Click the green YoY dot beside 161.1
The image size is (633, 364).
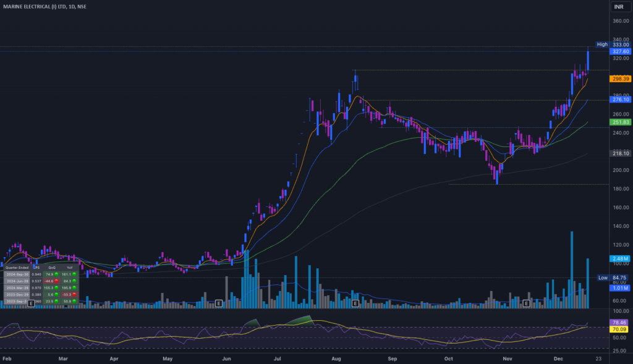coord(74,273)
